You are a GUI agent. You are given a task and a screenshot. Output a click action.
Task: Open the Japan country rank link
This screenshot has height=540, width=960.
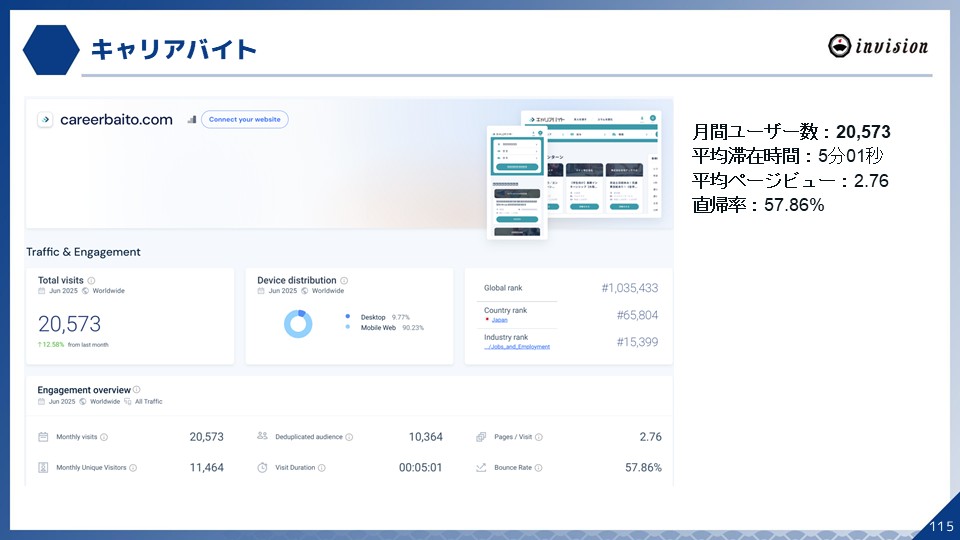[x=500, y=320]
